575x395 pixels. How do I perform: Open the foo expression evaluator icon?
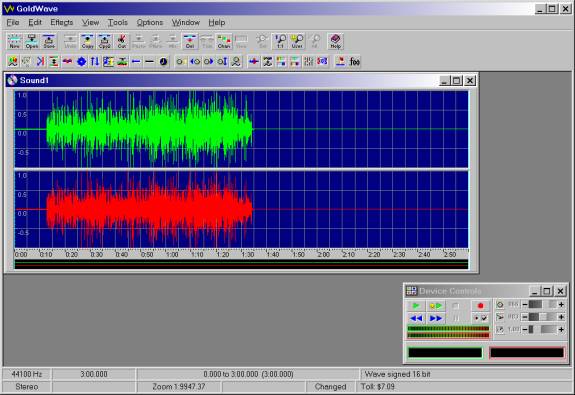point(355,62)
